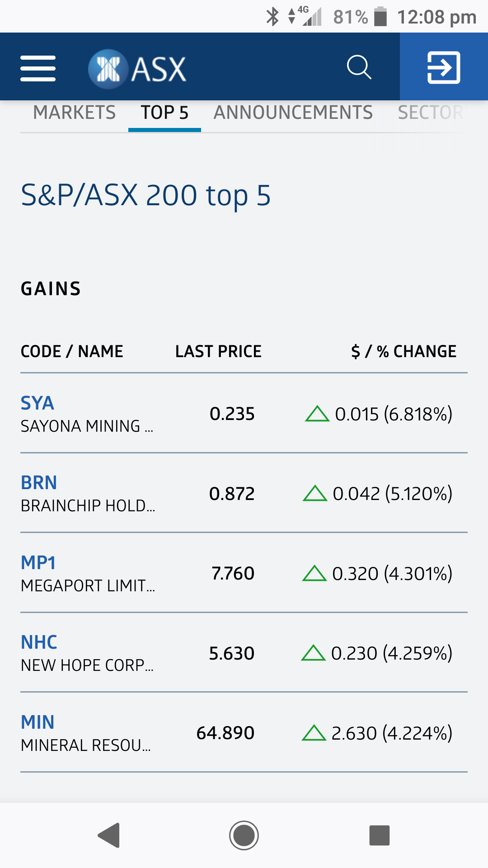
Task: Switch to the Sector tab
Action: coord(431,113)
